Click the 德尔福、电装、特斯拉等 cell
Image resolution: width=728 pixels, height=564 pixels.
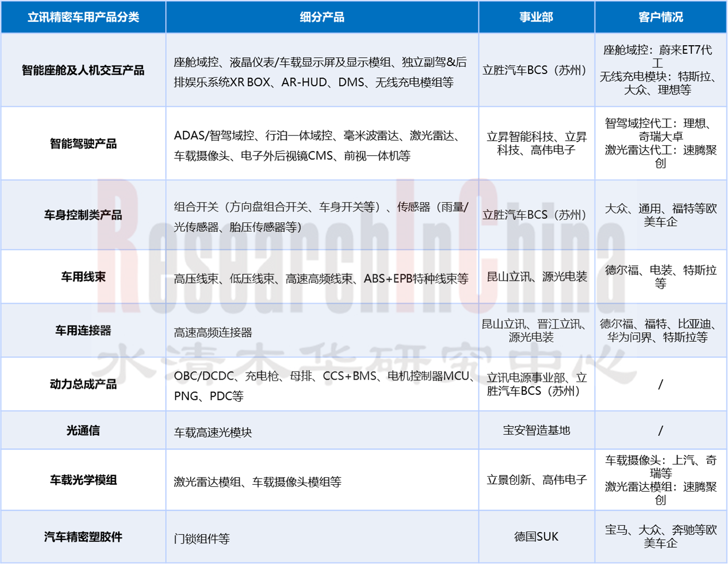click(x=661, y=277)
